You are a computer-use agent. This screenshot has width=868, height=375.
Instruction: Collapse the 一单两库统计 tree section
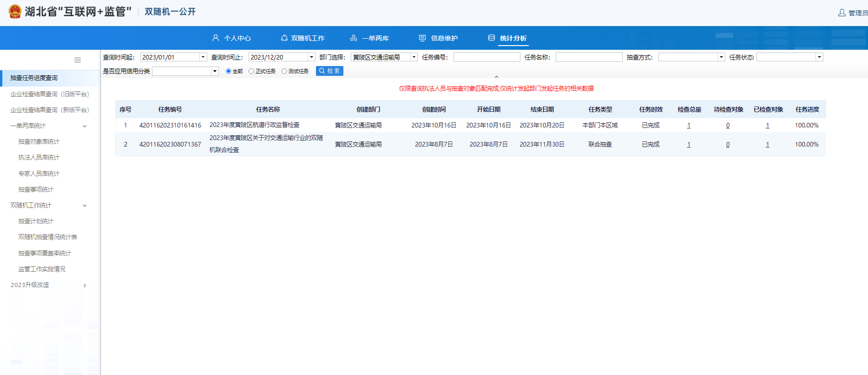pyautogui.click(x=85, y=126)
